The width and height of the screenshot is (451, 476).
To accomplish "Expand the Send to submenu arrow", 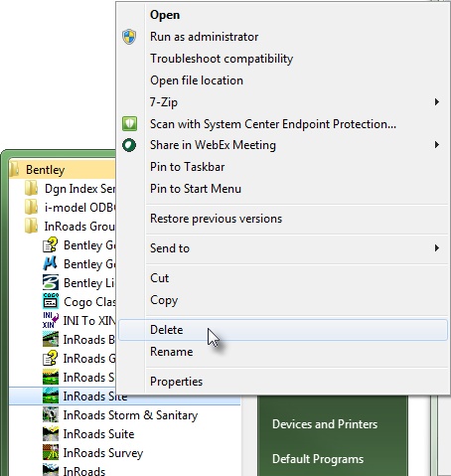I will pyautogui.click(x=437, y=247).
